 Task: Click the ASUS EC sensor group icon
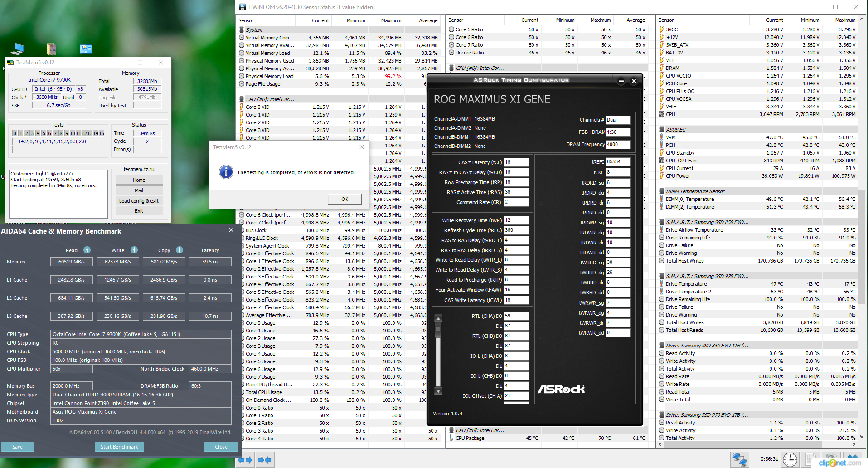tap(662, 130)
